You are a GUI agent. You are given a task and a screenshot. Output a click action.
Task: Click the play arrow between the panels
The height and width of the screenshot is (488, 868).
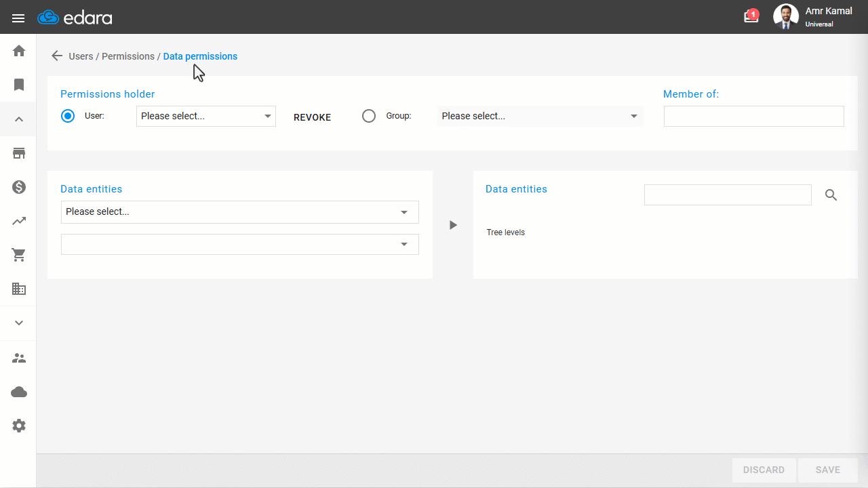(x=453, y=225)
